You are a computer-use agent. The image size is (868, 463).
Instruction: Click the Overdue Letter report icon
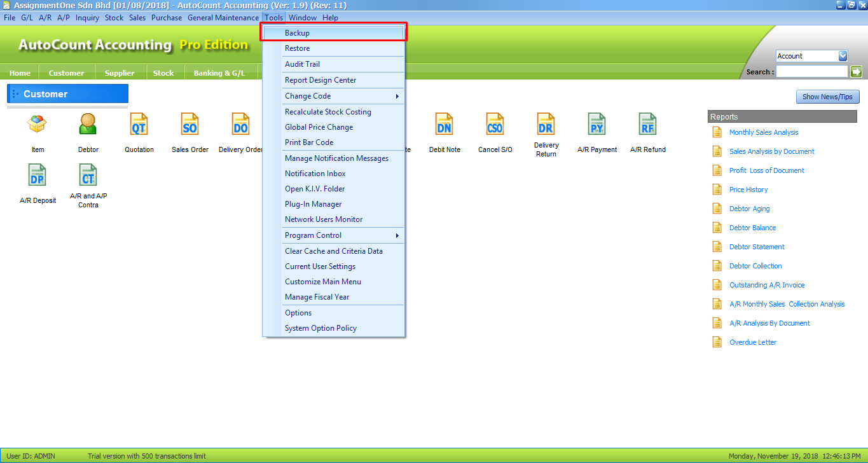click(x=717, y=342)
